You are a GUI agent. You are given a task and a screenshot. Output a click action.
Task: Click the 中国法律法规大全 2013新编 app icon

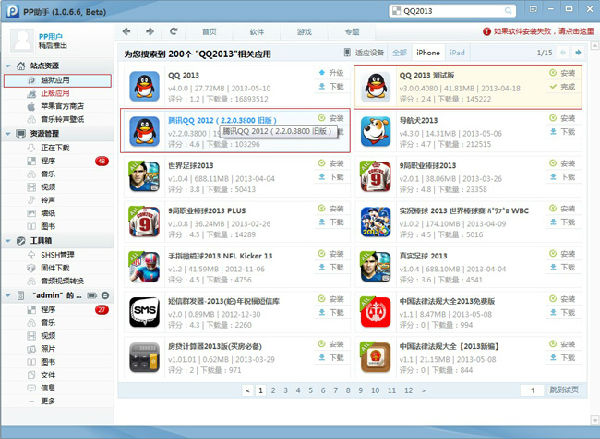376,357
